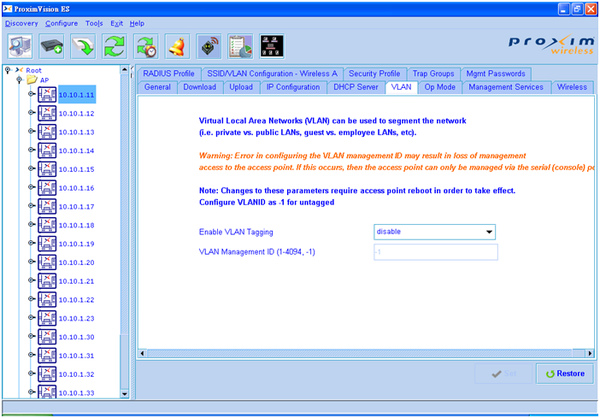This screenshot has height=418, width=600.
Task: Switch to the Mgmt Passwords tab
Action: point(496,73)
